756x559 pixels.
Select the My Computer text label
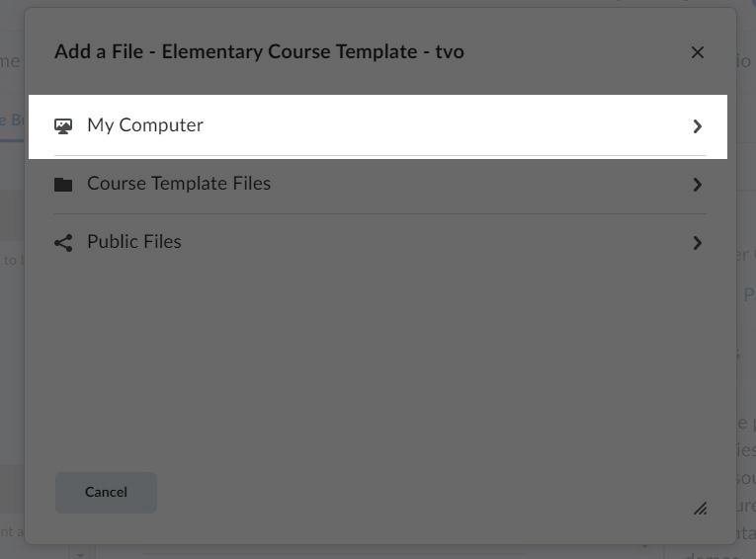coord(145,125)
